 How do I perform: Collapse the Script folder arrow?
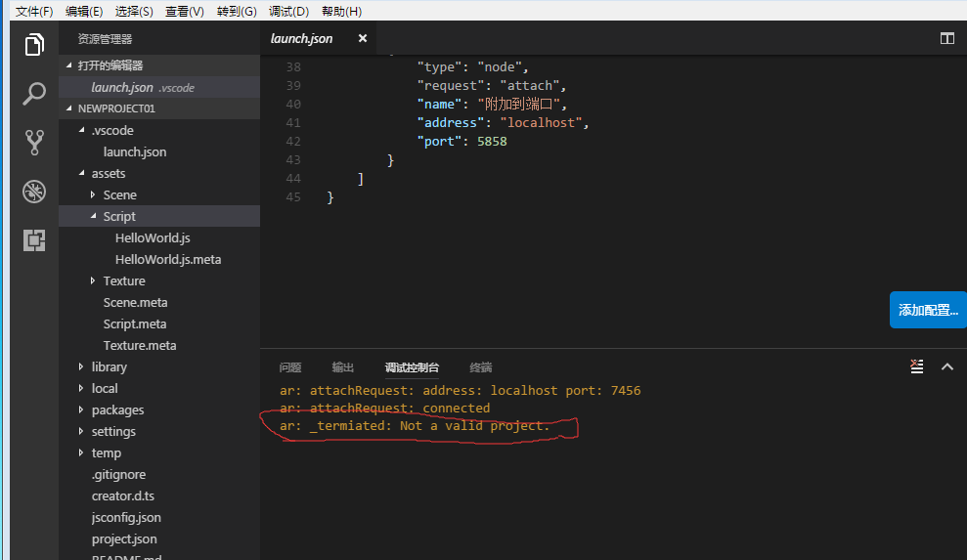pyautogui.click(x=93, y=216)
